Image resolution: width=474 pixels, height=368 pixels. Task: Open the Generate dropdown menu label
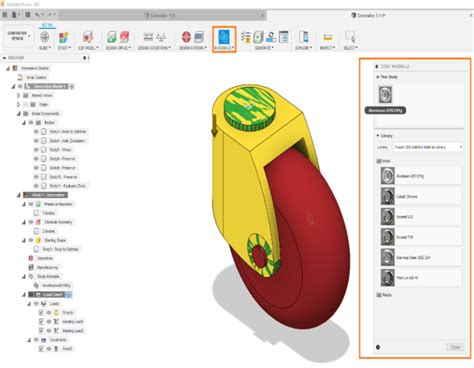264,48
